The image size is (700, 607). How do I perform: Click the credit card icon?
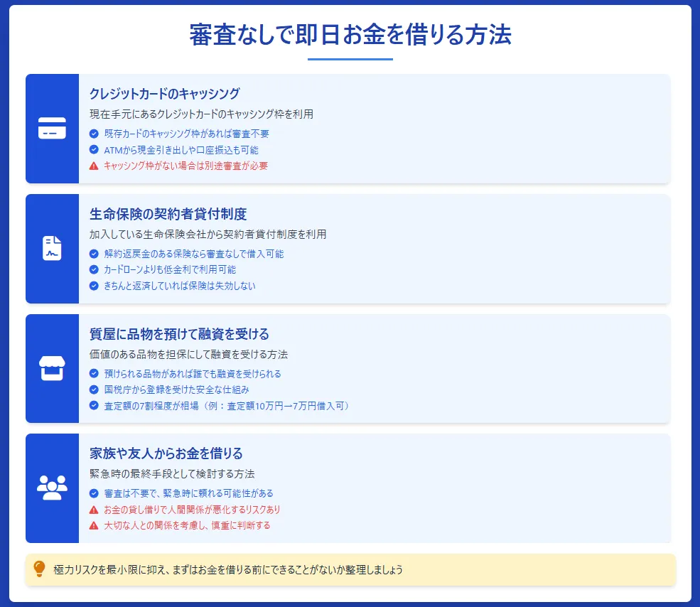point(52,128)
